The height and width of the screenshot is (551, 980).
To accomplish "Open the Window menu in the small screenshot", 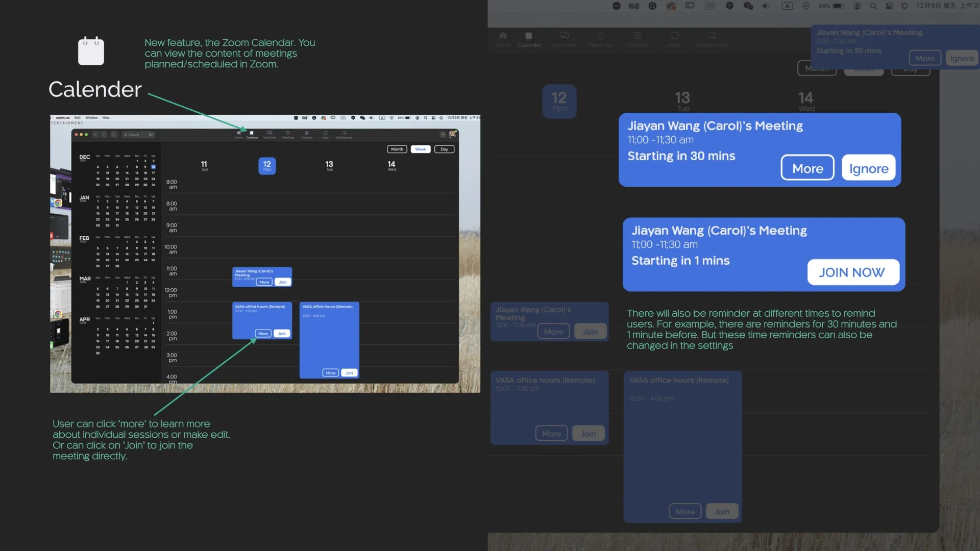I will (91, 118).
